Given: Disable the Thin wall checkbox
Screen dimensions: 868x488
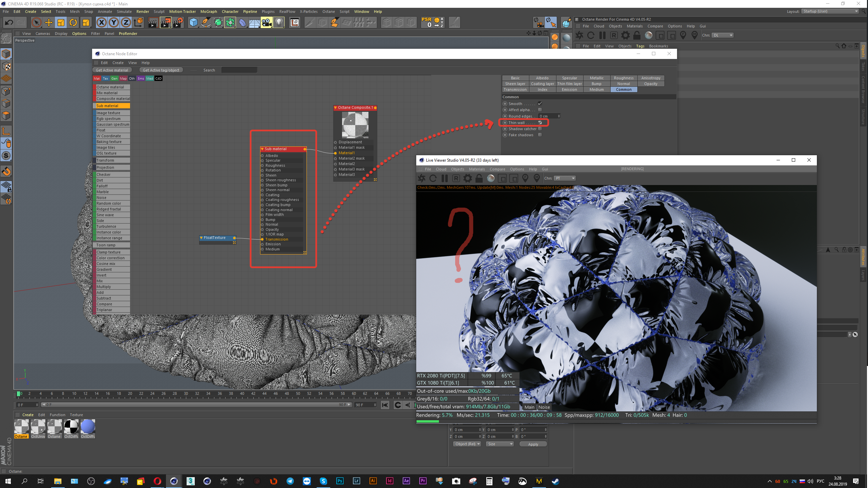Looking at the screenshot, I should click(x=540, y=123).
